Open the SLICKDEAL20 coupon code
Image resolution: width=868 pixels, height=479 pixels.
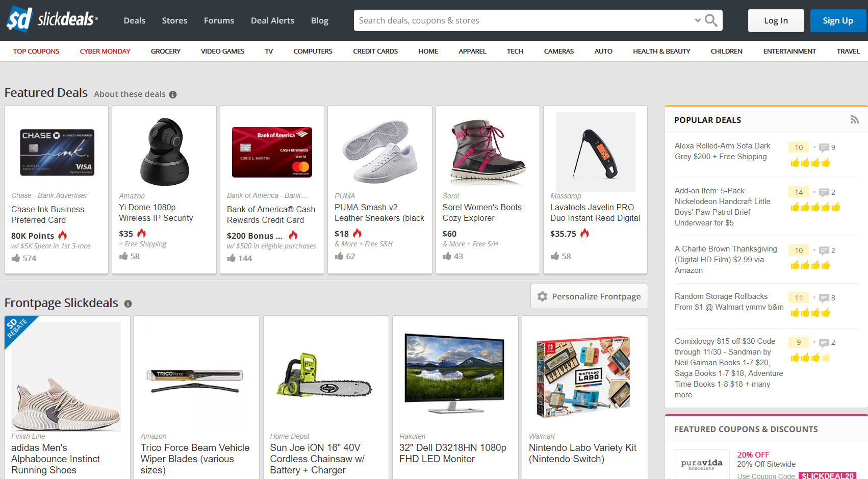tap(828, 475)
